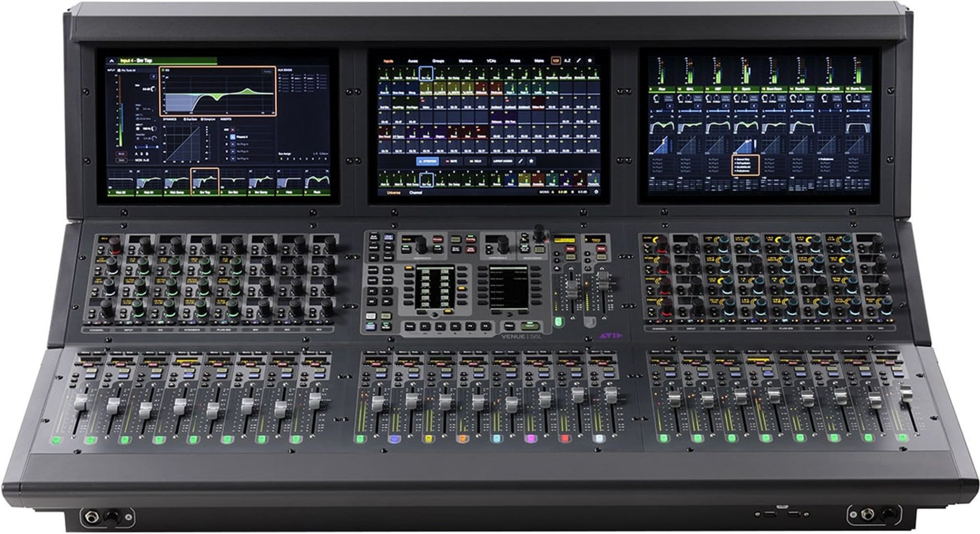The height and width of the screenshot is (534, 980).
Task: Toggle the Solo button on left screen
Action: pyautogui.click(x=121, y=160)
